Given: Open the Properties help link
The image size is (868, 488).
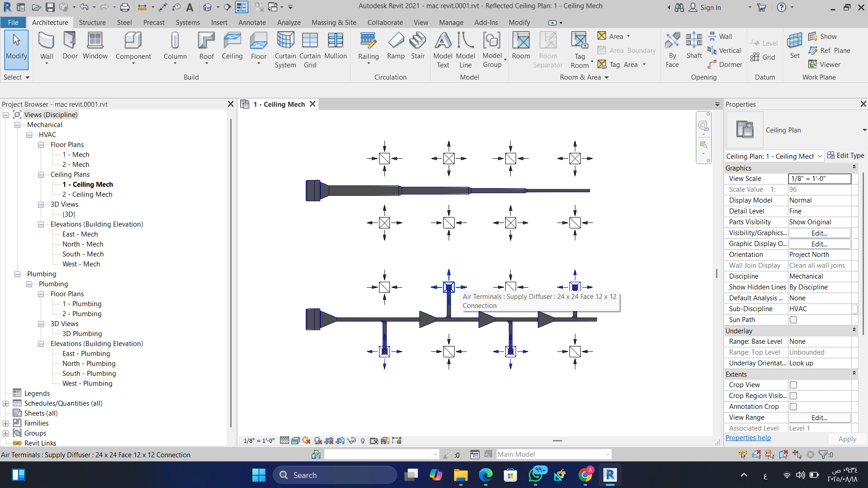Looking at the screenshot, I should pyautogui.click(x=748, y=438).
